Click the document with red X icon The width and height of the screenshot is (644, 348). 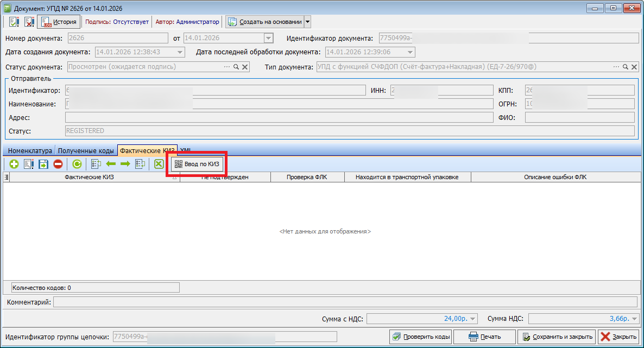pos(29,22)
